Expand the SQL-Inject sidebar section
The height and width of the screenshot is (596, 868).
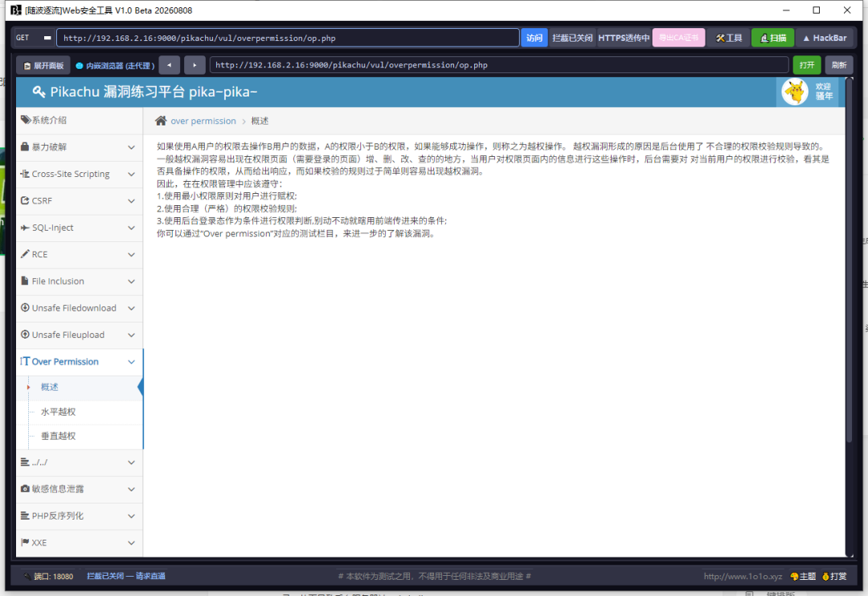pyautogui.click(x=79, y=228)
